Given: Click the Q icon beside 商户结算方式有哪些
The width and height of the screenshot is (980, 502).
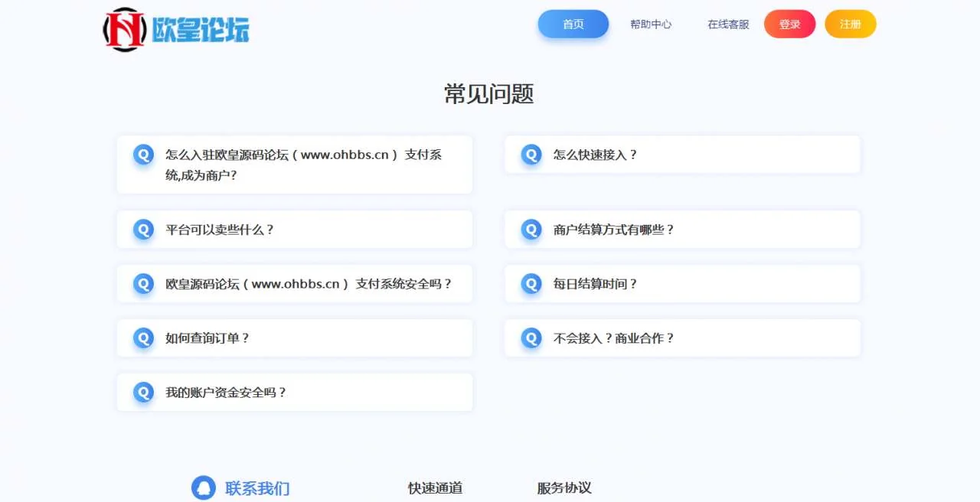Looking at the screenshot, I should coord(531,230).
